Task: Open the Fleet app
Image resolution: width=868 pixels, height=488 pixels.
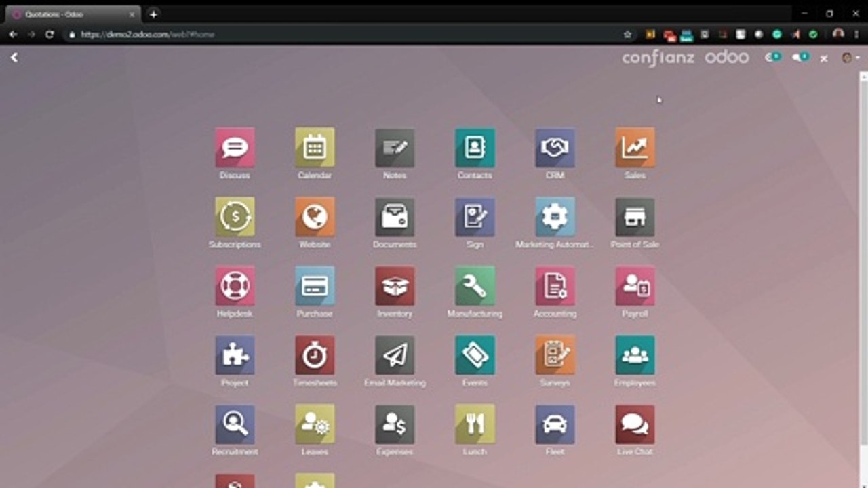Action: point(555,424)
